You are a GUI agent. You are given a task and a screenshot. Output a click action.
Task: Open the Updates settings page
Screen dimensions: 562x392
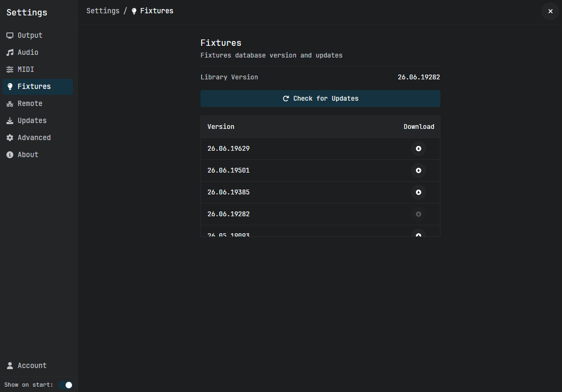point(37,121)
